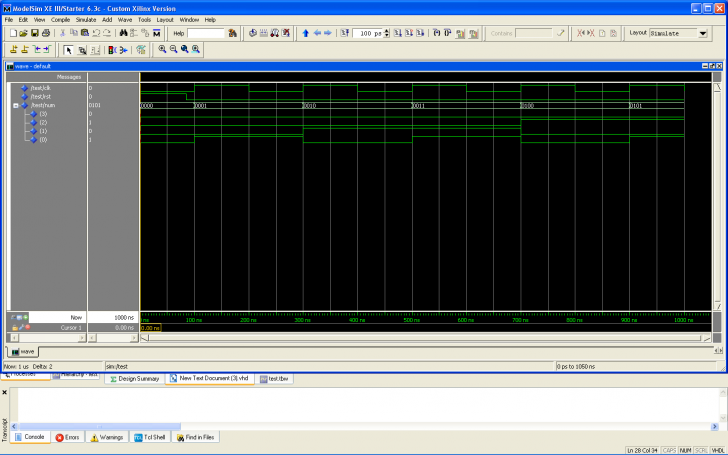
Task: Toggle the Cursor 1 lock icon
Action: [14, 327]
